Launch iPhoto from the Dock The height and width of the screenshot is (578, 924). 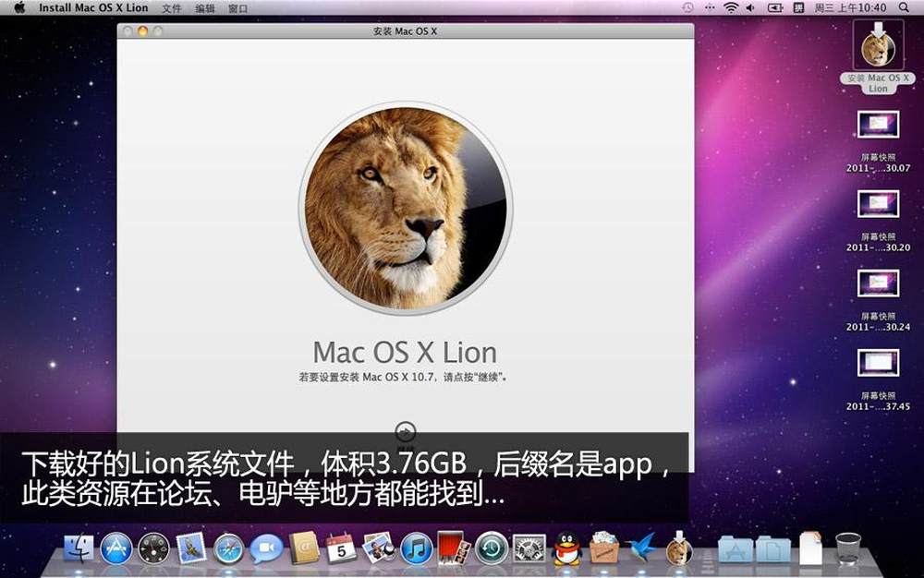pos(378,548)
